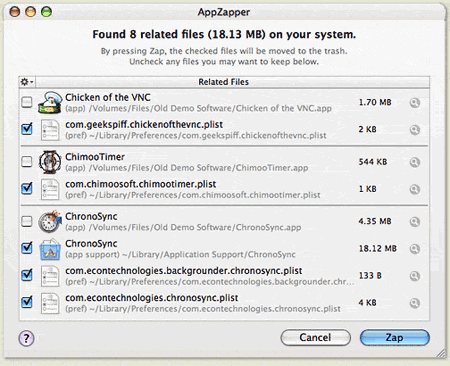Image resolution: width=450 pixels, height=366 pixels.
Task: Uncheck the backgrounder.chronosync.plist checkbox
Action: point(27,275)
